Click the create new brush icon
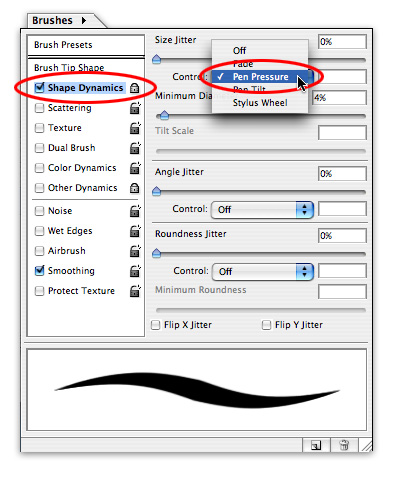Screen dimensions: 400x481 pos(315,445)
